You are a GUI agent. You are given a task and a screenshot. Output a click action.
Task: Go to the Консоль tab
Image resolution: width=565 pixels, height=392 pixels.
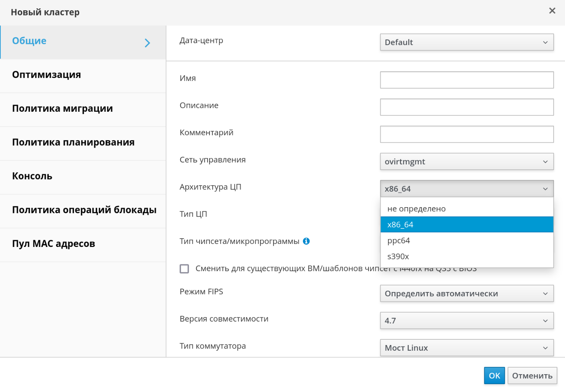(x=32, y=176)
